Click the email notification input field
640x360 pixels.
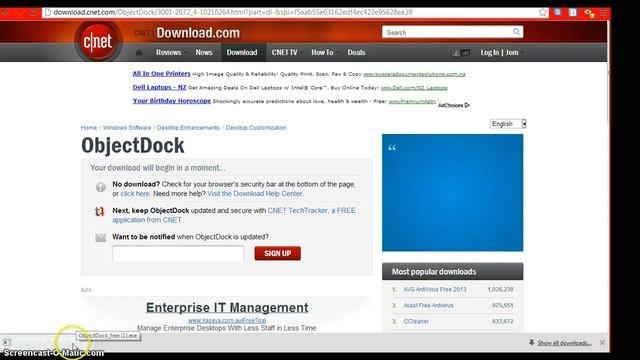(178, 253)
